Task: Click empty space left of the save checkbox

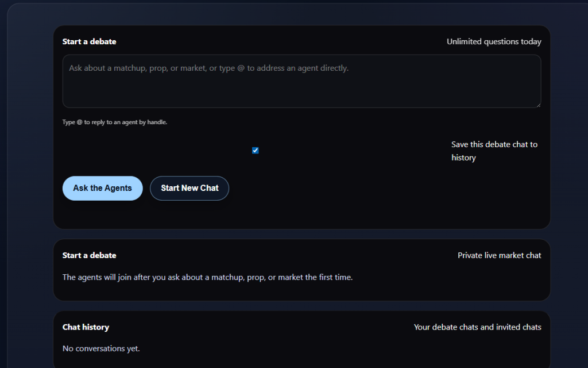Action: tap(155, 151)
